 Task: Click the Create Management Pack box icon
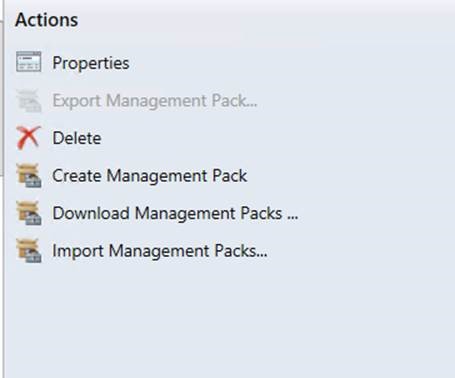(29, 175)
